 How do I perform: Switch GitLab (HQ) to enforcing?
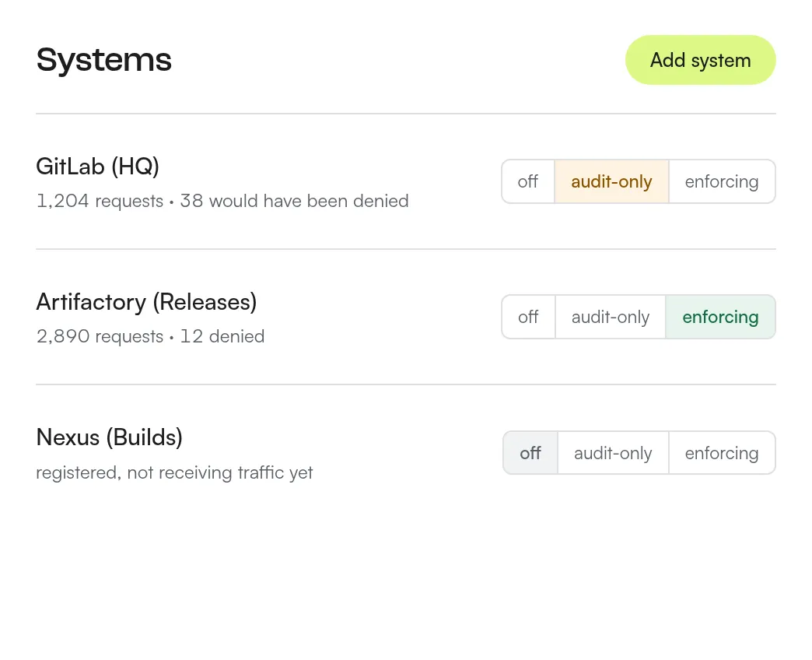point(722,181)
